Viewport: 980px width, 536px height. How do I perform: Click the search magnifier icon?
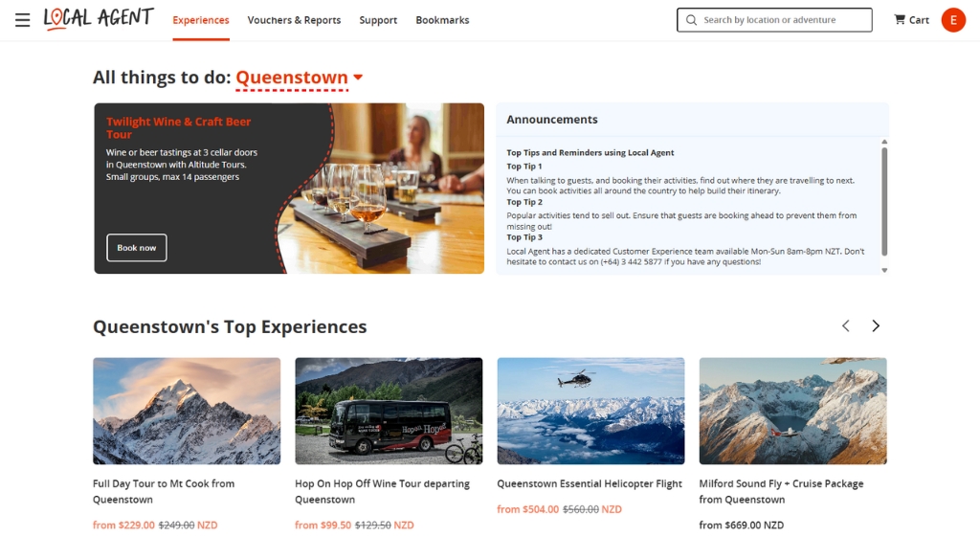click(x=691, y=20)
